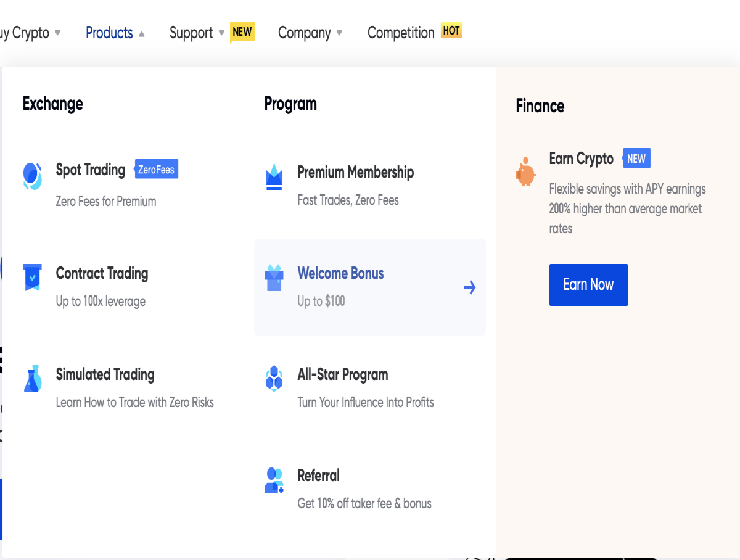Screen dimensions: 740x560
Task: Select the Products menu label
Action: click(109, 33)
